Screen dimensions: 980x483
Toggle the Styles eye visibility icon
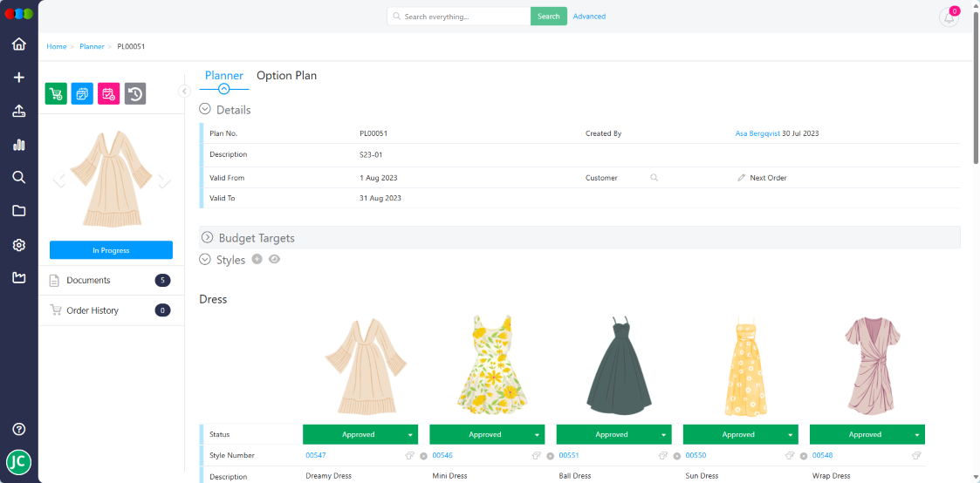coord(274,259)
